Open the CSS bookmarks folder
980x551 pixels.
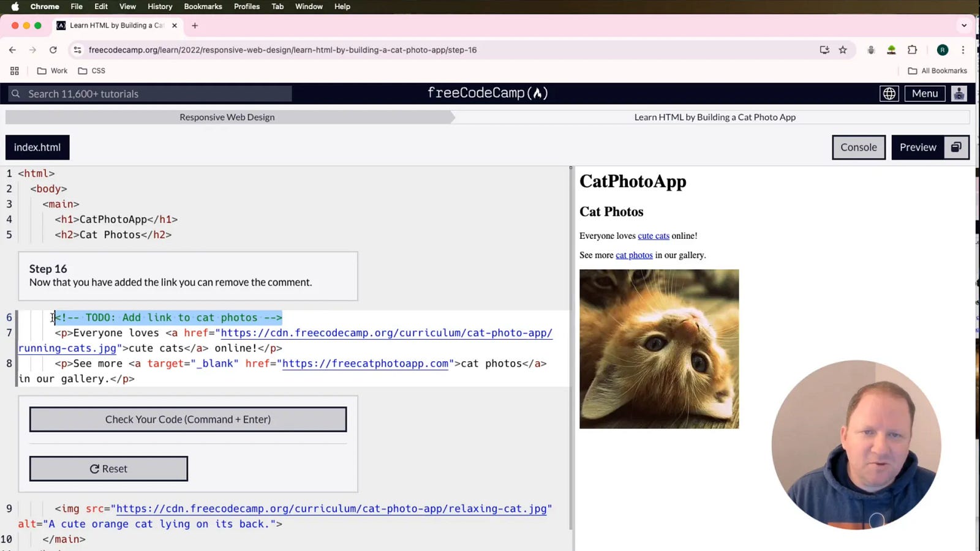[x=92, y=71]
